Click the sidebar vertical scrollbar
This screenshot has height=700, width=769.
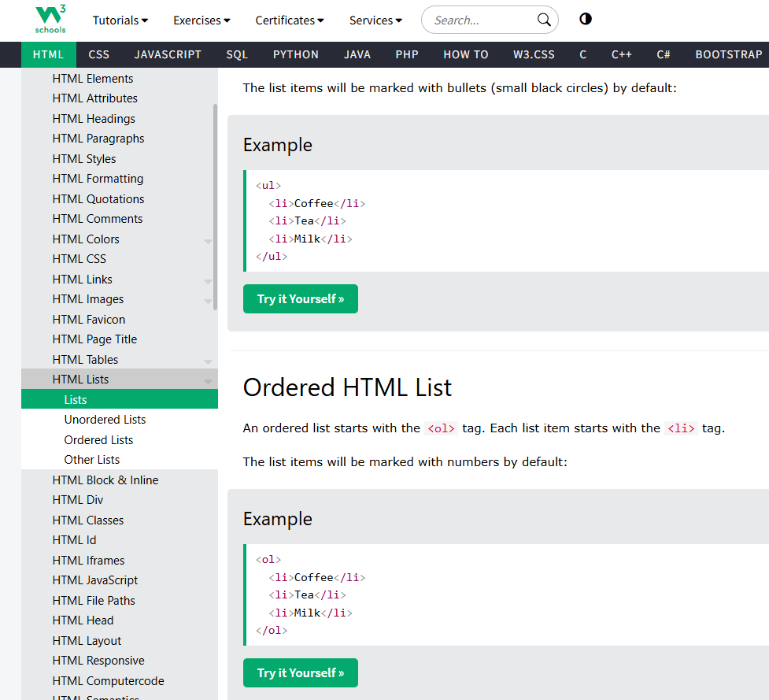pyautogui.click(x=216, y=207)
